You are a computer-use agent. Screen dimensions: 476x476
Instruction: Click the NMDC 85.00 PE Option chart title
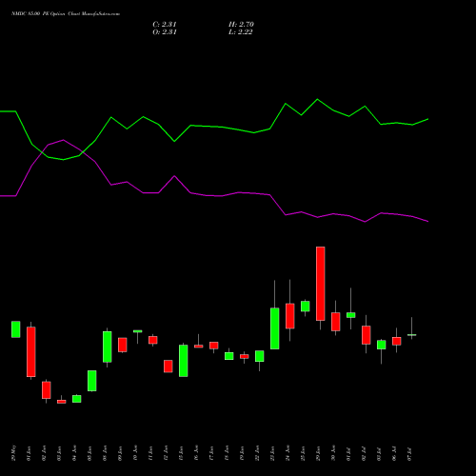(66, 14)
